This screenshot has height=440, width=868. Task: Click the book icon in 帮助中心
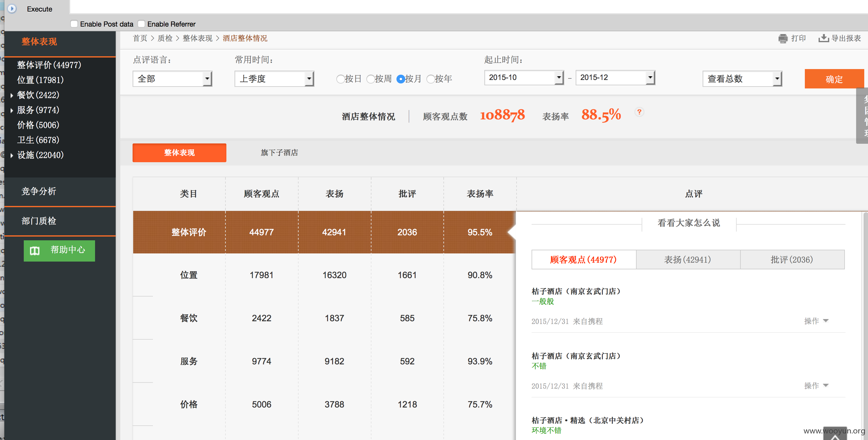tap(35, 250)
